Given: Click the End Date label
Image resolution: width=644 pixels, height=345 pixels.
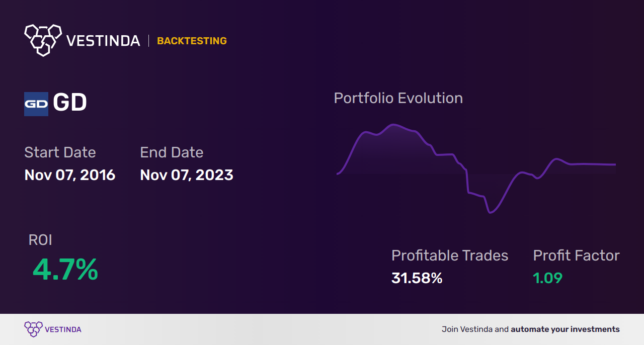Looking at the screenshot, I should coord(172,152).
